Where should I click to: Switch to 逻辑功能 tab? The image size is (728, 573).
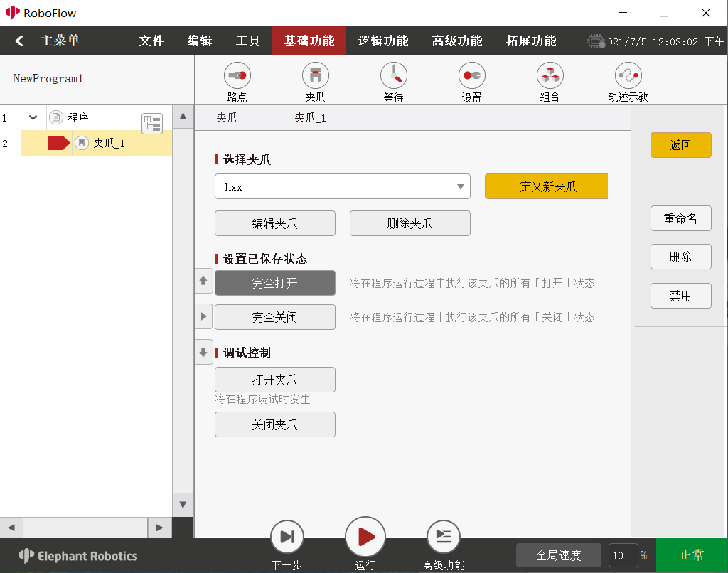tap(383, 41)
